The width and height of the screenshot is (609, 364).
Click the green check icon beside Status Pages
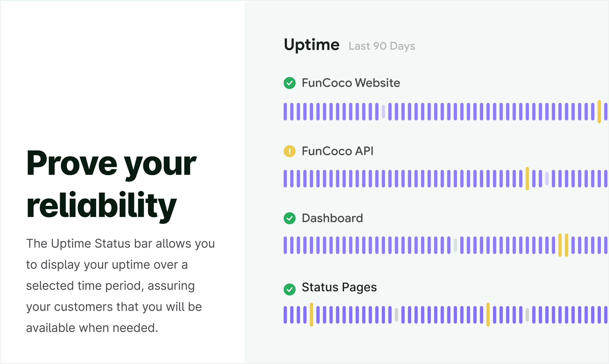point(290,290)
